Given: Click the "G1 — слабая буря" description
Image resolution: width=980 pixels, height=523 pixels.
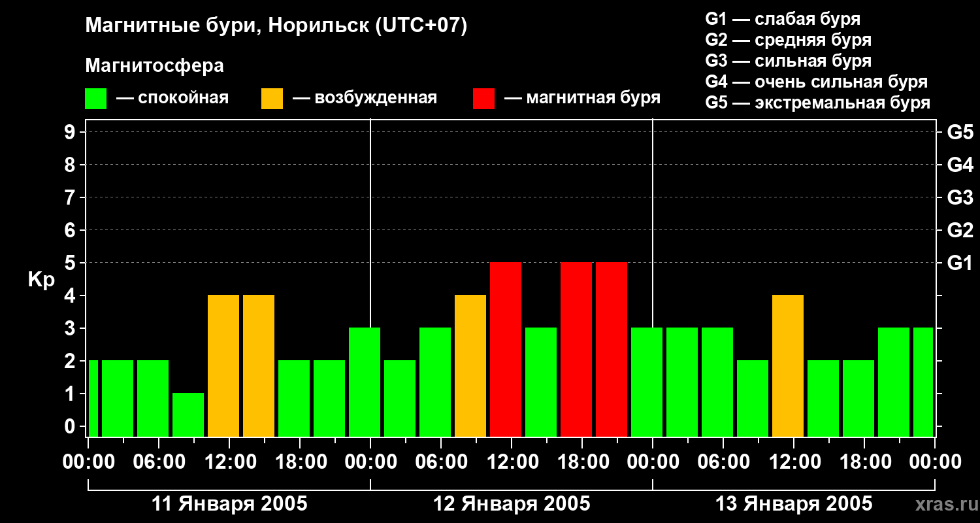Looking at the screenshot, I should tap(783, 19).
